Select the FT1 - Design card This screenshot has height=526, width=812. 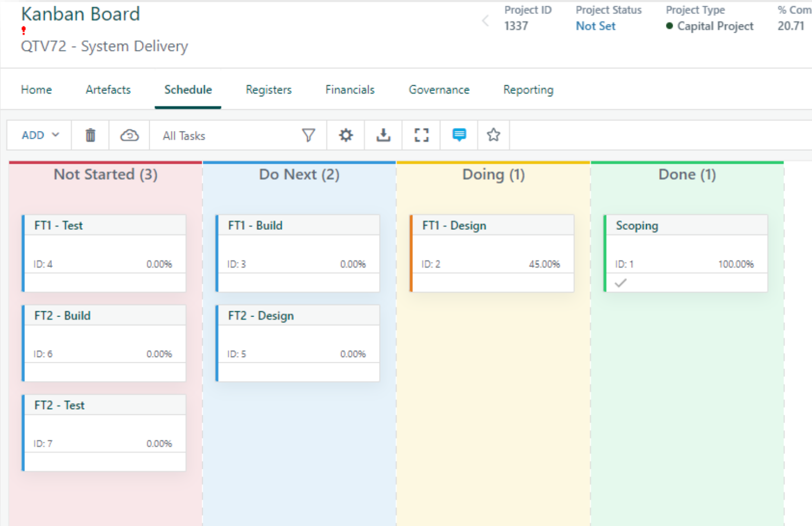(492, 253)
